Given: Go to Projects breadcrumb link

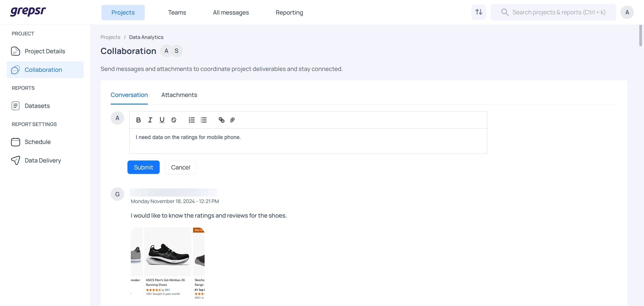Looking at the screenshot, I should click(x=110, y=37).
